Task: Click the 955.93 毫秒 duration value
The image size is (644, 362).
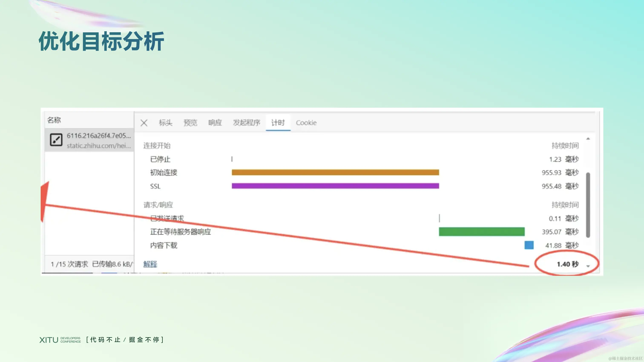Action: click(x=560, y=172)
